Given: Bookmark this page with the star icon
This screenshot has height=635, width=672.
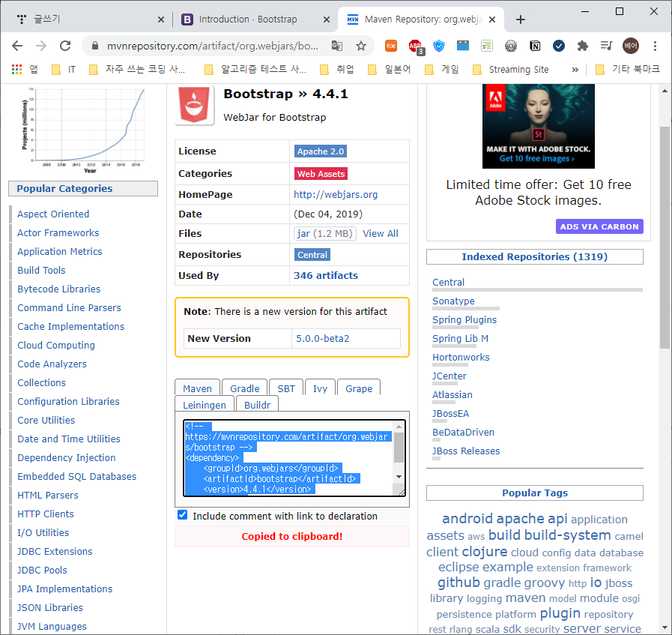Looking at the screenshot, I should (x=361, y=46).
